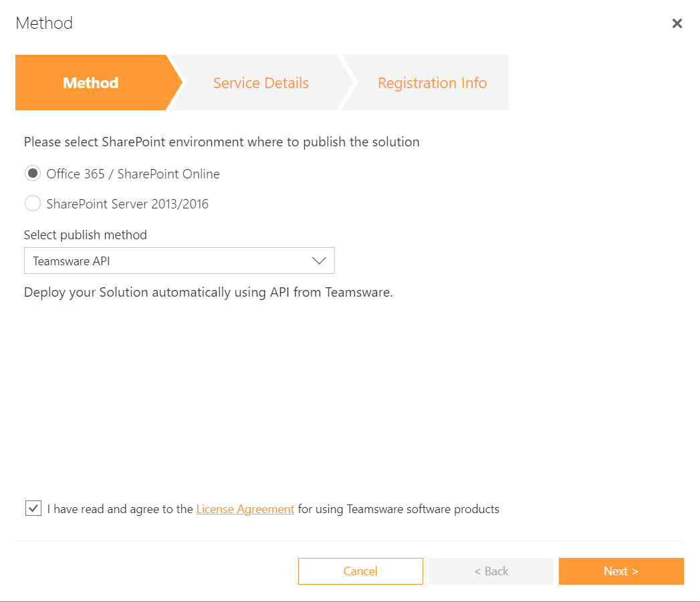Screen dimensions: 700x602
Task: Click the 'Select publish method' field label
Action: coord(86,235)
